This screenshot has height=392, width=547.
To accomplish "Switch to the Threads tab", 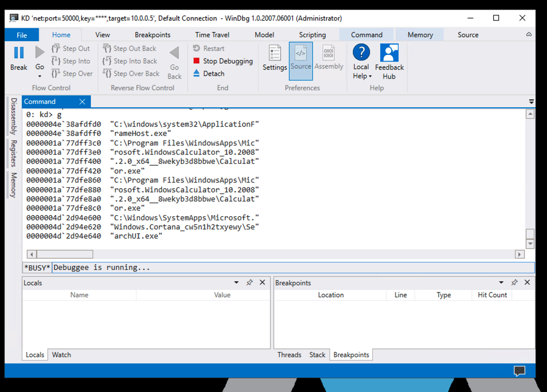I will (x=289, y=355).
